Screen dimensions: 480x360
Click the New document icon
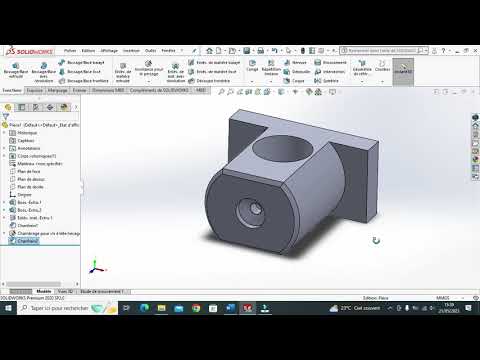coord(219,51)
